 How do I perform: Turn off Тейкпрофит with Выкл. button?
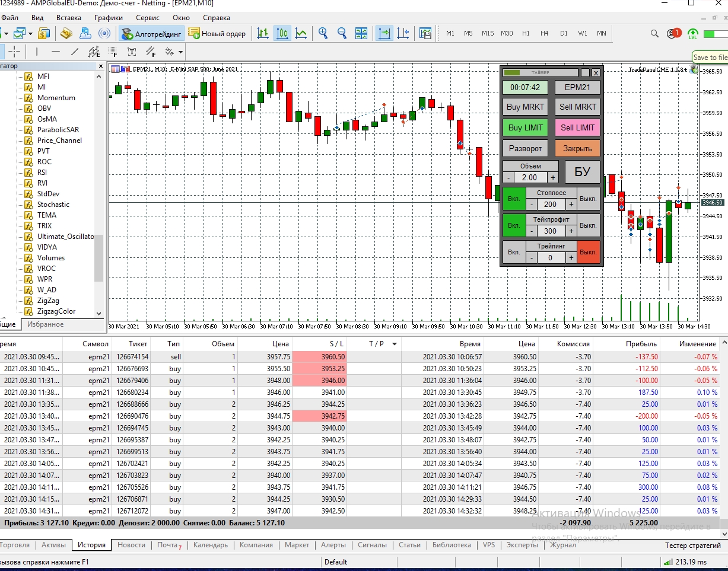coord(589,225)
